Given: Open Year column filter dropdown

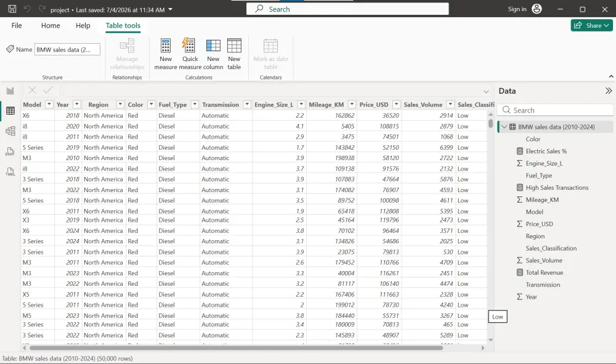Looking at the screenshot, I should point(77,105).
